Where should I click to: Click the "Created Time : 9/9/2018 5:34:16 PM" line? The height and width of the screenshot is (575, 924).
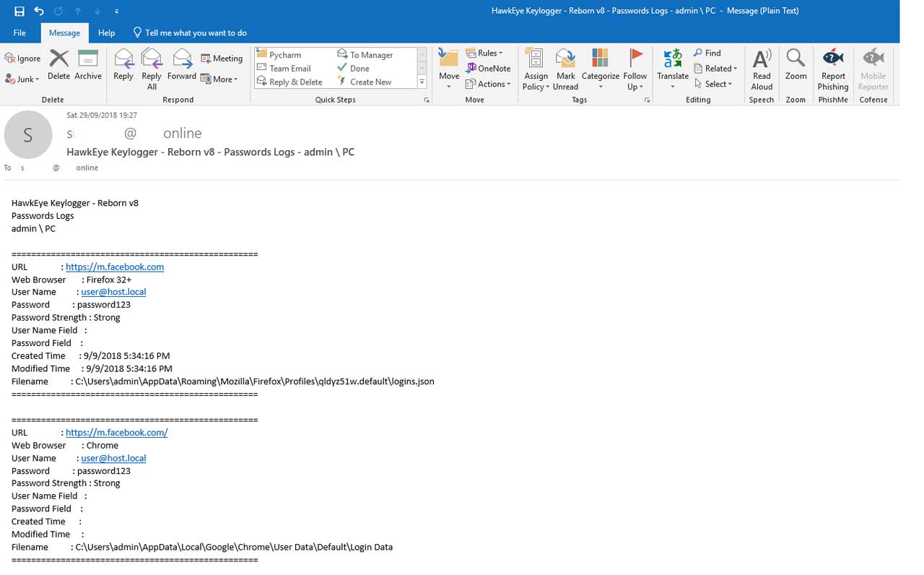(91, 356)
